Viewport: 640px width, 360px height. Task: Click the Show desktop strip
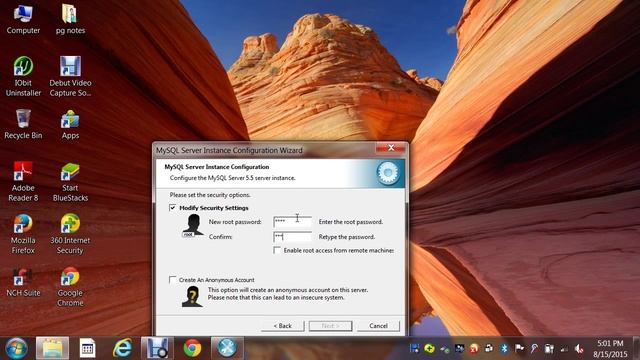[636, 348]
